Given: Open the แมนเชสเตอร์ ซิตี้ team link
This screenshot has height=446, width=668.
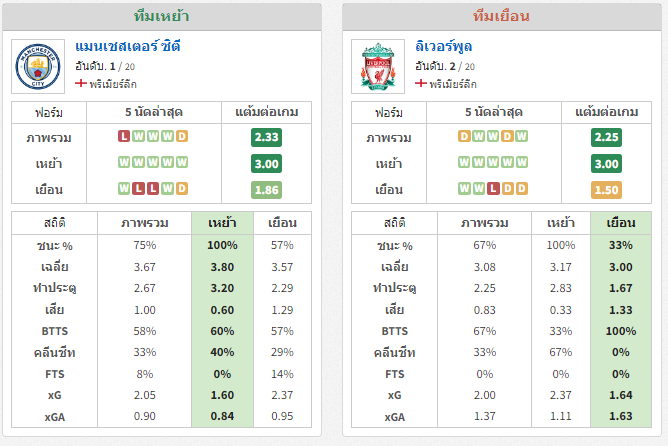Looking at the screenshot, I should pos(128,46).
